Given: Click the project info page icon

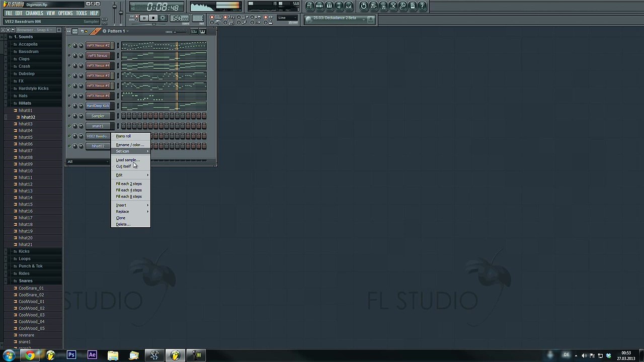Looking at the screenshot, I should click(x=413, y=6).
